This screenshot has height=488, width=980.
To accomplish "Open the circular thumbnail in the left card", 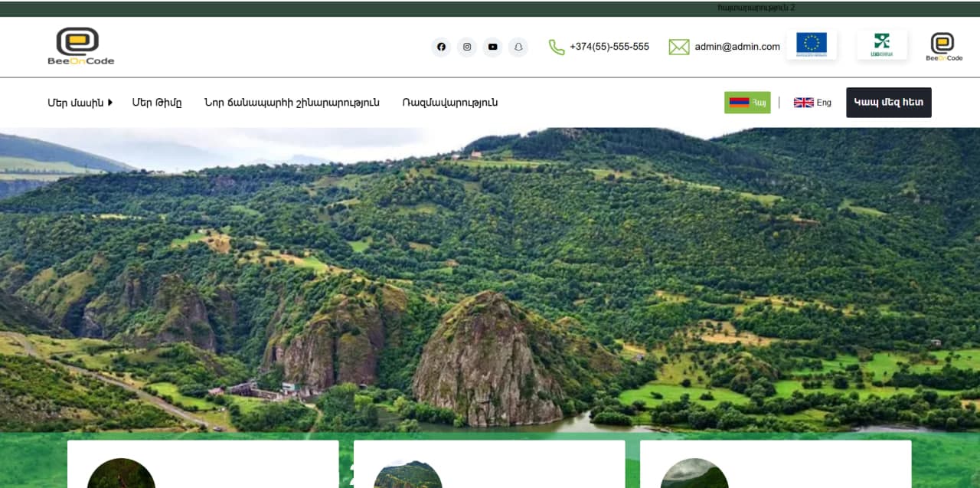I will pyautogui.click(x=121, y=473).
